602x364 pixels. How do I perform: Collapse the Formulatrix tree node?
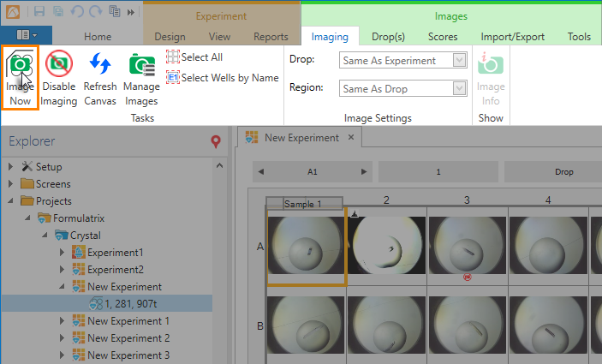coord(27,218)
